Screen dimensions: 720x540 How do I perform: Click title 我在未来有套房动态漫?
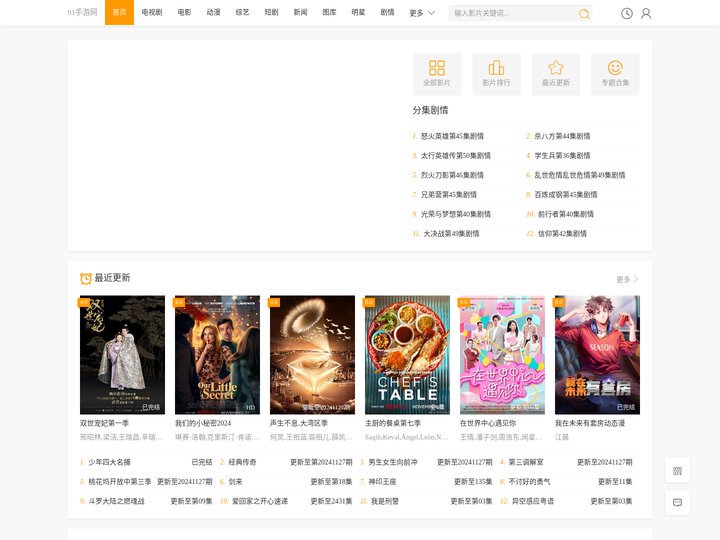[590, 423]
